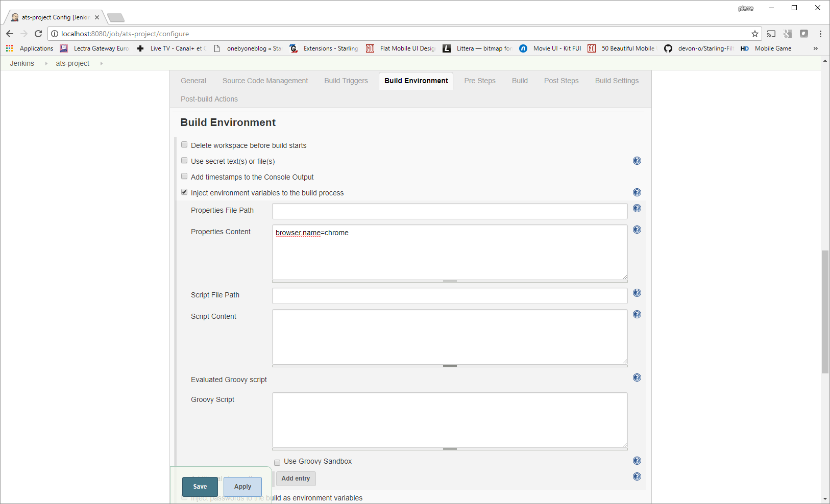Enable Delete workspace before build starts
The image size is (830, 504).
coord(184,145)
